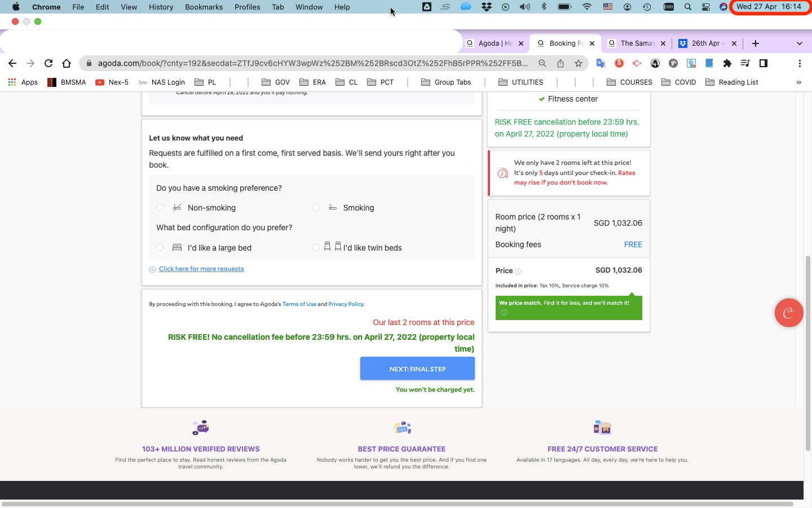Click the vertical page scrollbar thumb

pyautogui.click(x=807, y=353)
